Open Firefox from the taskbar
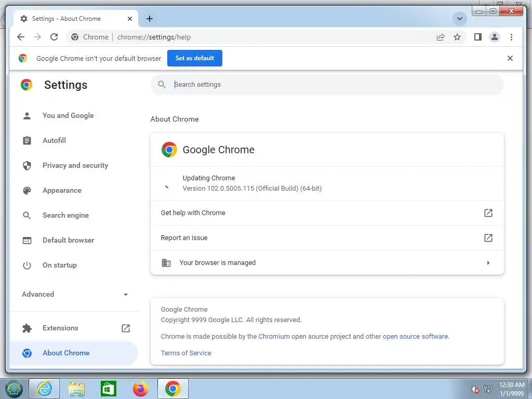 pyautogui.click(x=140, y=389)
